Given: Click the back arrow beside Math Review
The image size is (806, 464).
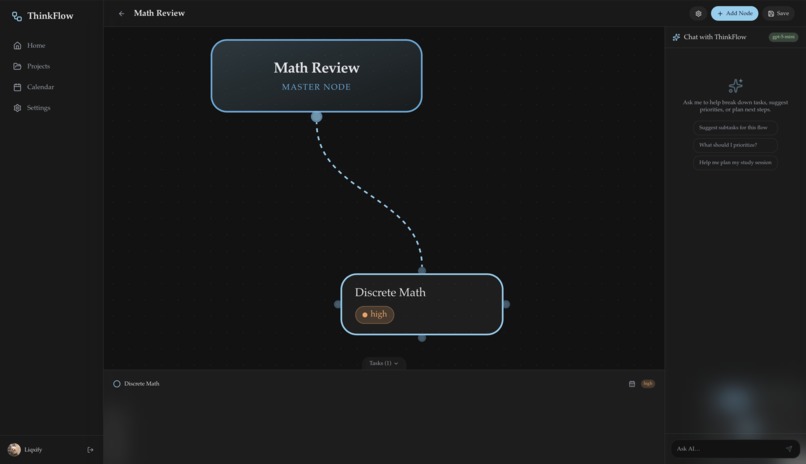Looking at the screenshot, I should [121, 13].
